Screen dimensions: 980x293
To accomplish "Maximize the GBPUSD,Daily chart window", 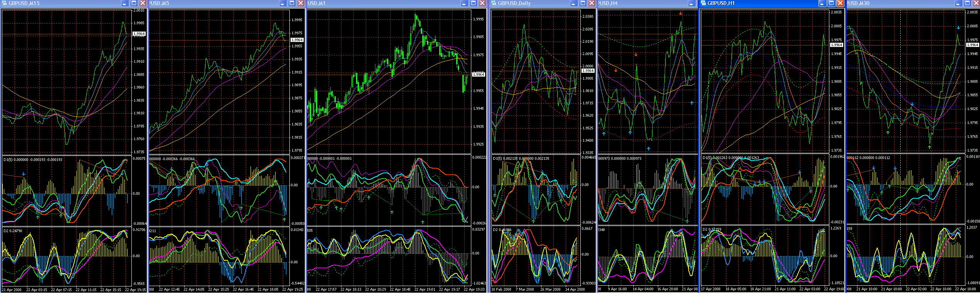I will click(x=583, y=3).
